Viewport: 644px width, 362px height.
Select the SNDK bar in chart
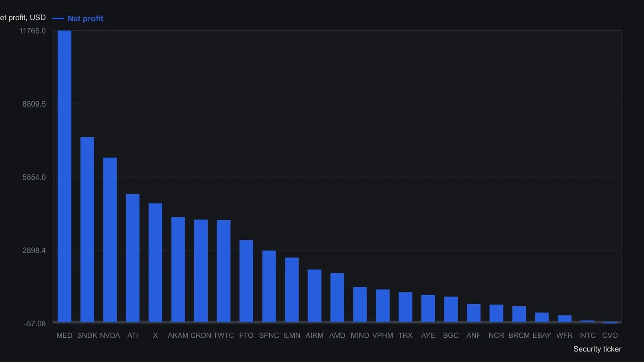(87, 230)
